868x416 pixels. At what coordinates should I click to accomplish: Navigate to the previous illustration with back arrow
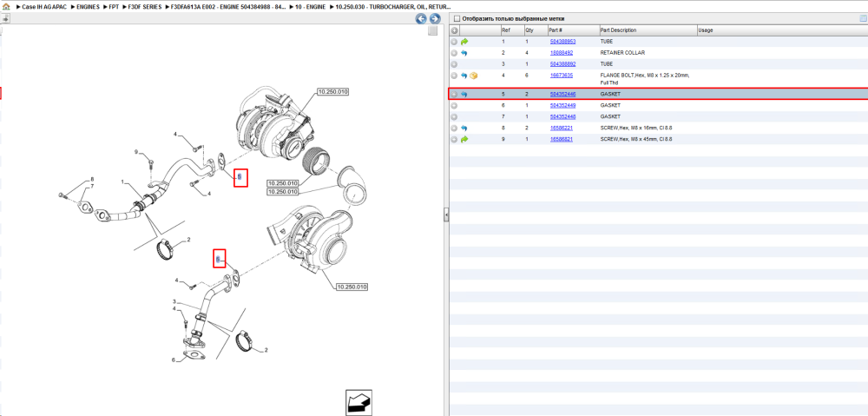(421, 19)
